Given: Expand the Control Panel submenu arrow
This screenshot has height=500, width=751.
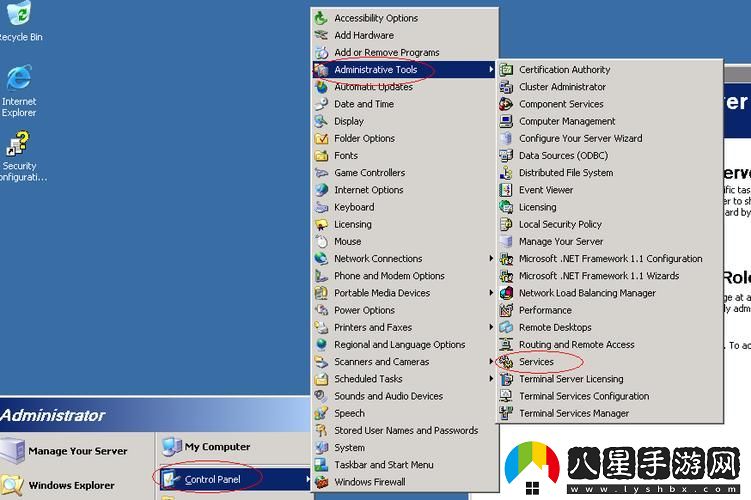Looking at the screenshot, I should (x=308, y=479).
